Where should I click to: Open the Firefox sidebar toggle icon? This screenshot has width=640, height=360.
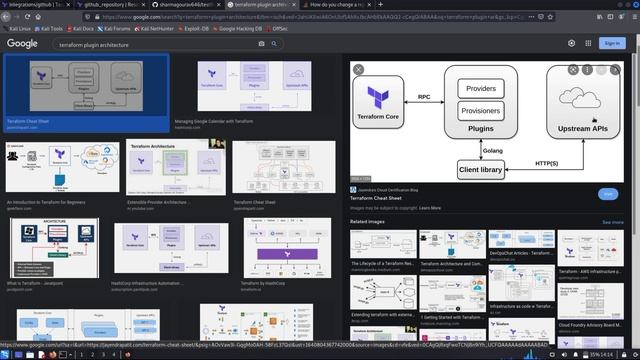[610, 17]
